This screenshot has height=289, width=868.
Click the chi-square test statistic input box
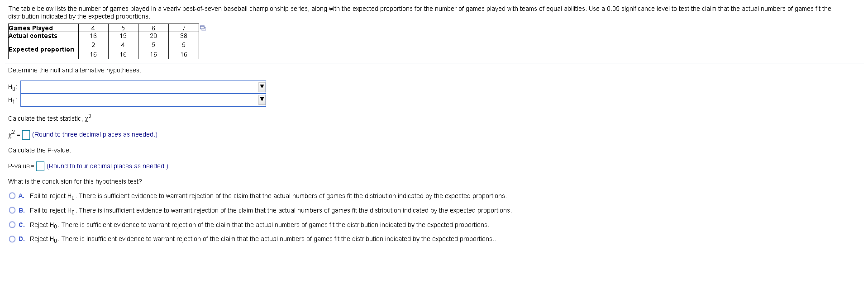point(26,134)
